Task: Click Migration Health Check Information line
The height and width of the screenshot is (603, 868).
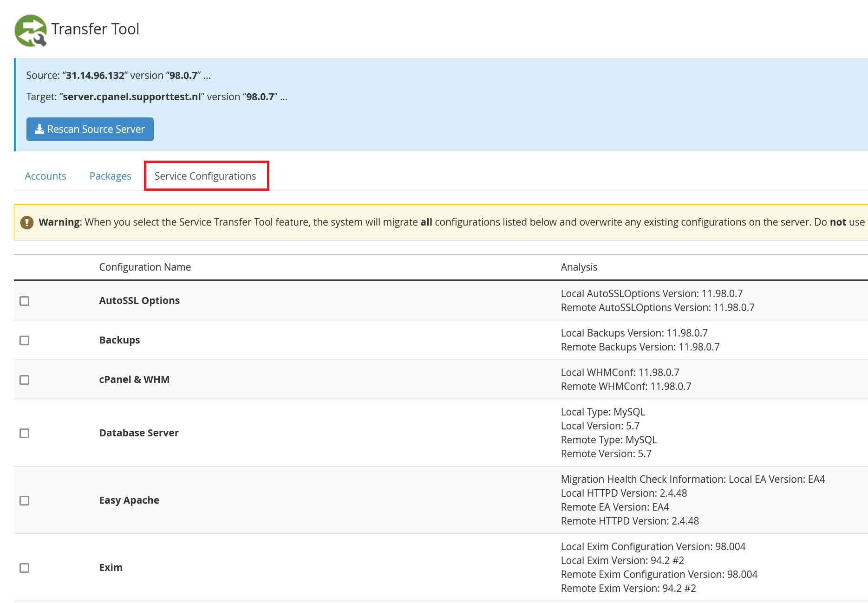Action: pos(693,480)
